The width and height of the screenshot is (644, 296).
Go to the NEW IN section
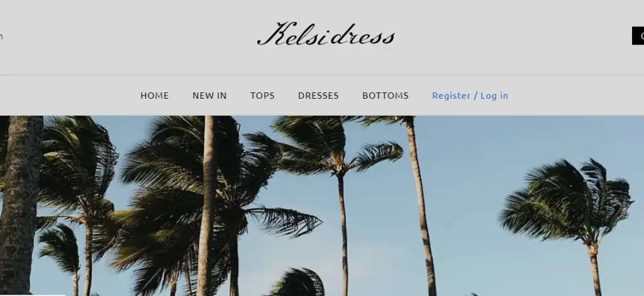[209, 96]
